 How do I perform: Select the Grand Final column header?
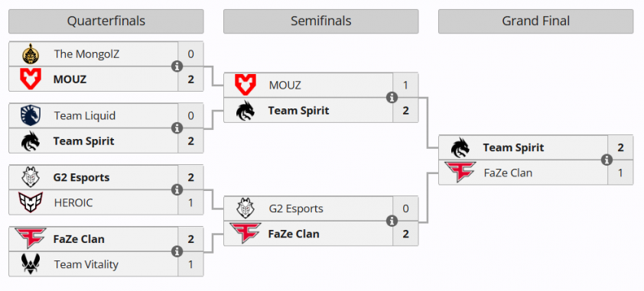click(535, 21)
